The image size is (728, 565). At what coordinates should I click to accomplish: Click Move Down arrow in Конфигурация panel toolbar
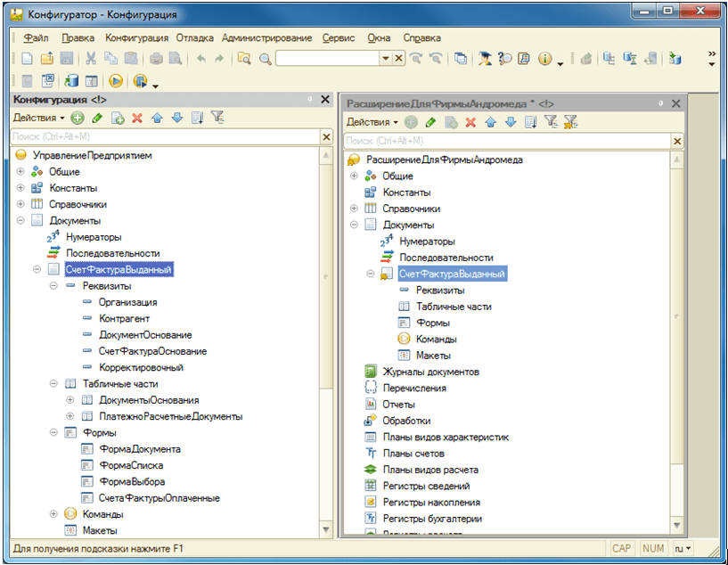click(176, 118)
